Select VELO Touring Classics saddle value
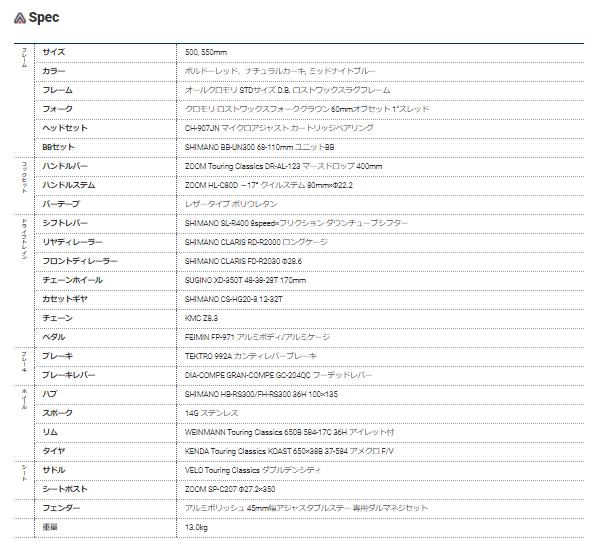Viewport: 607px width, 559px height. (253, 470)
